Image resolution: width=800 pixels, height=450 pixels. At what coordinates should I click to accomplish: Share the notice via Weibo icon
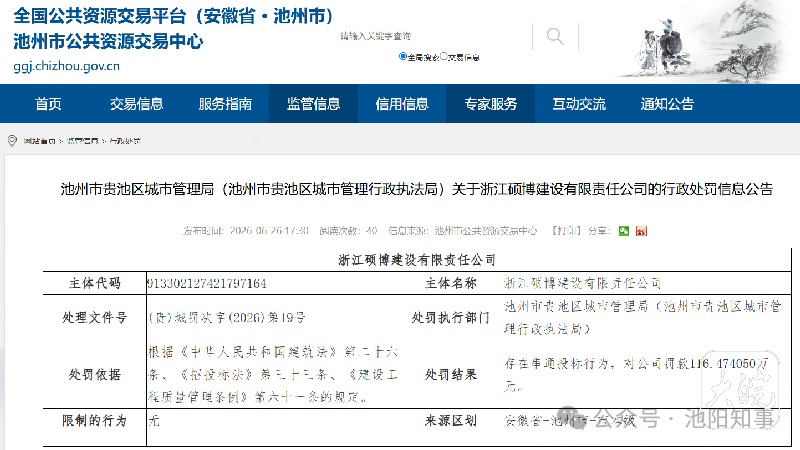coord(641,231)
